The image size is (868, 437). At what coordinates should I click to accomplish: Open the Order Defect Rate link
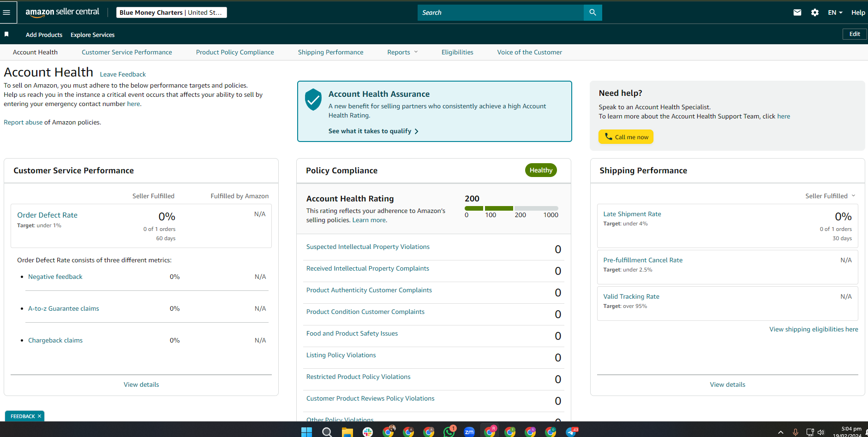pos(47,215)
